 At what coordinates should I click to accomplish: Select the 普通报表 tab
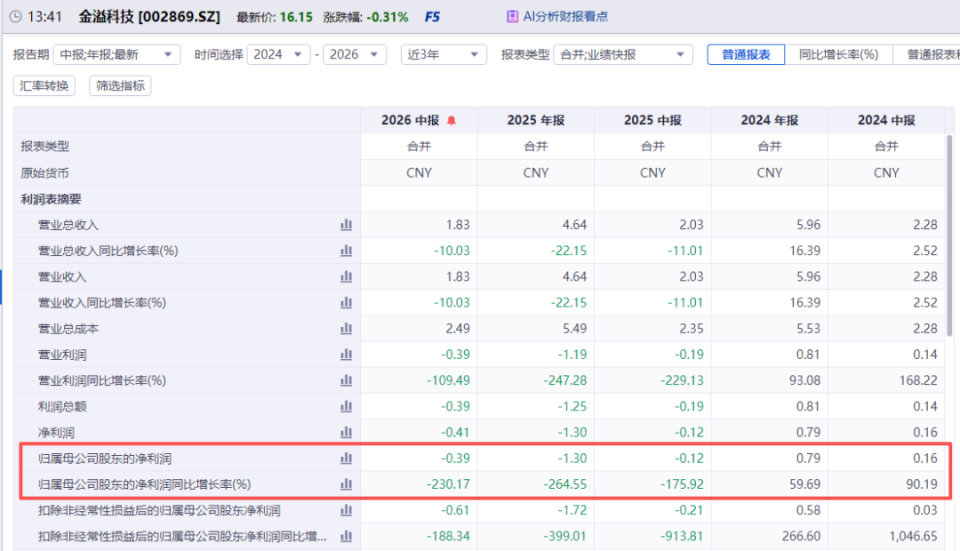click(746, 54)
